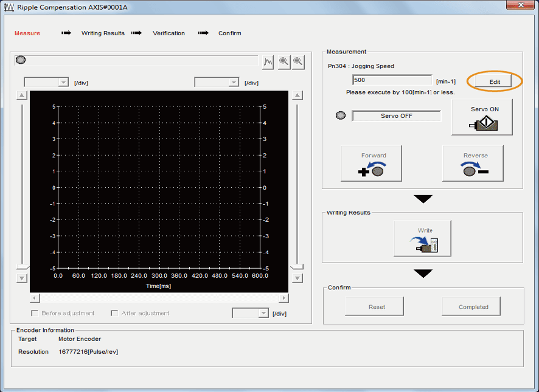Start Reverse jogging
539x392 pixels.
click(473, 163)
